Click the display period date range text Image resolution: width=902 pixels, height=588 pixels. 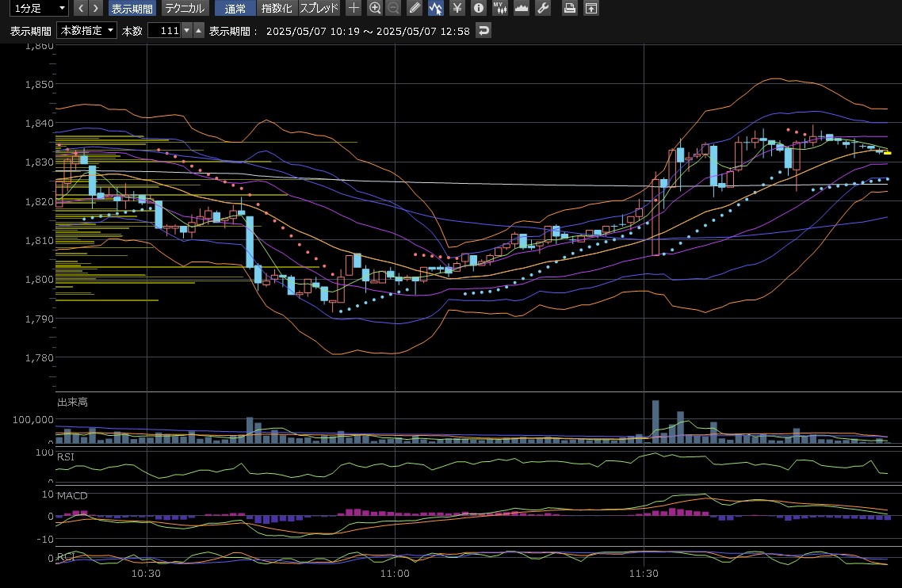point(368,31)
